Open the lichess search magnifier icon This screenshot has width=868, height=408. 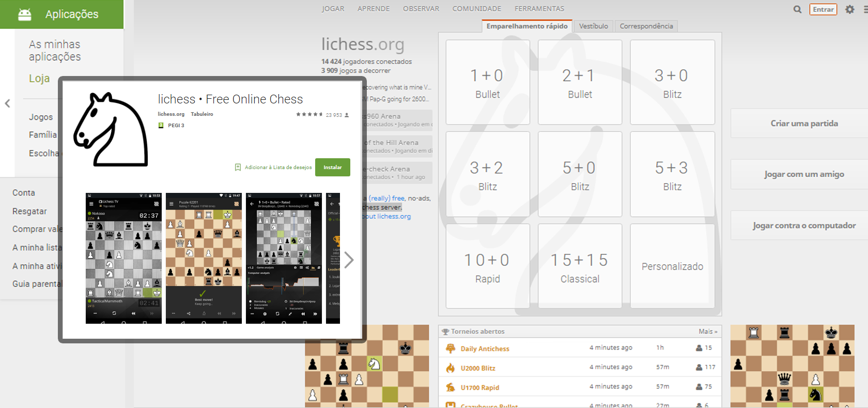tap(797, 9)
